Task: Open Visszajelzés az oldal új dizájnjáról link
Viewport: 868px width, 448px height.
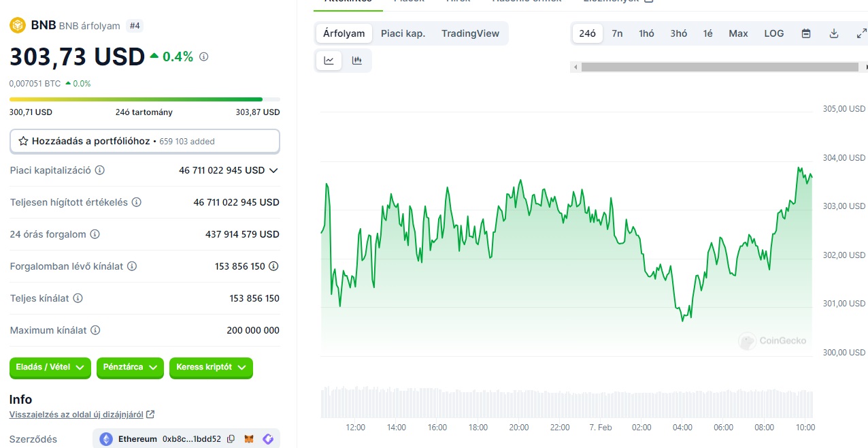Action: (77, 414)
